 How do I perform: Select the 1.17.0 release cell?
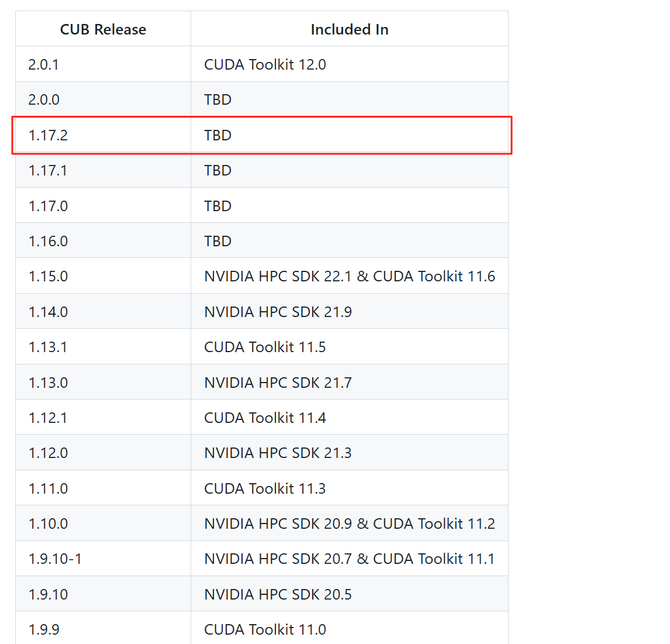[x=103, y=205]
